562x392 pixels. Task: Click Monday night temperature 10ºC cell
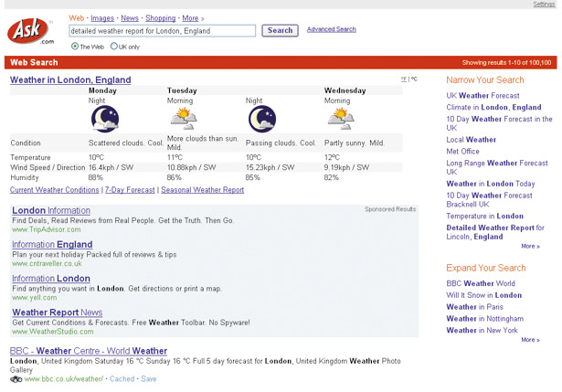[x=96, y=158]
